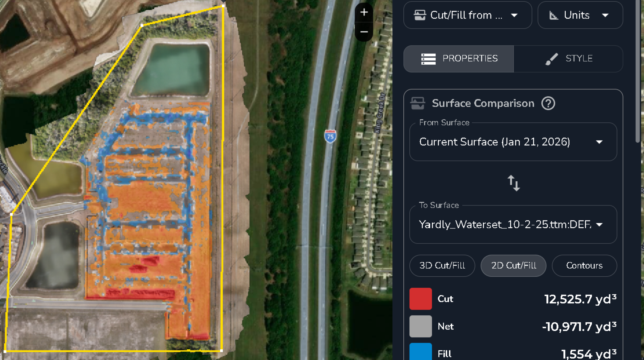644x360 pixels.
Task: Zoom out of the map with minus icon
Action: point(364,32)
